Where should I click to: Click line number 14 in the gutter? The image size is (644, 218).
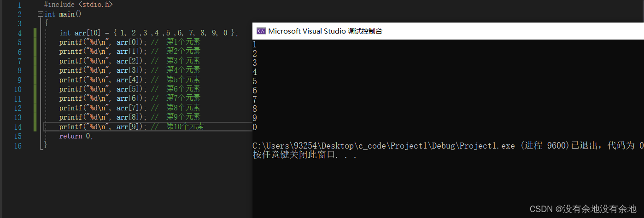(18, 127)
